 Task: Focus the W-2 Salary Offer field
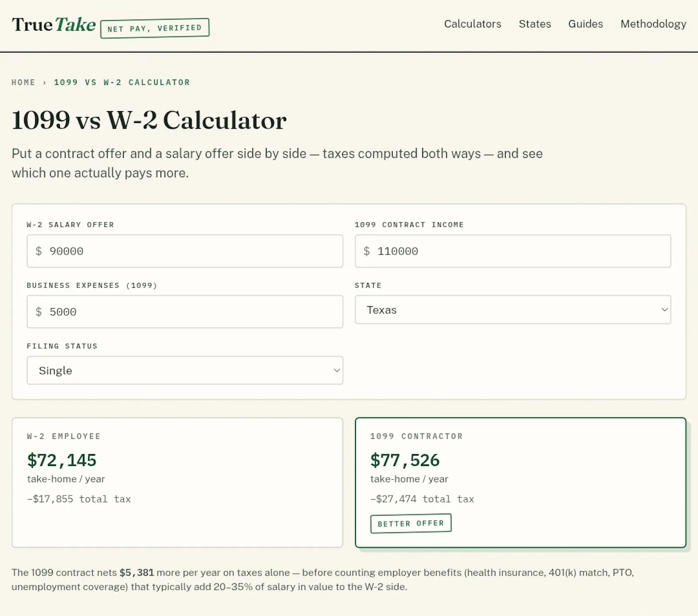(x=185, y=251)
